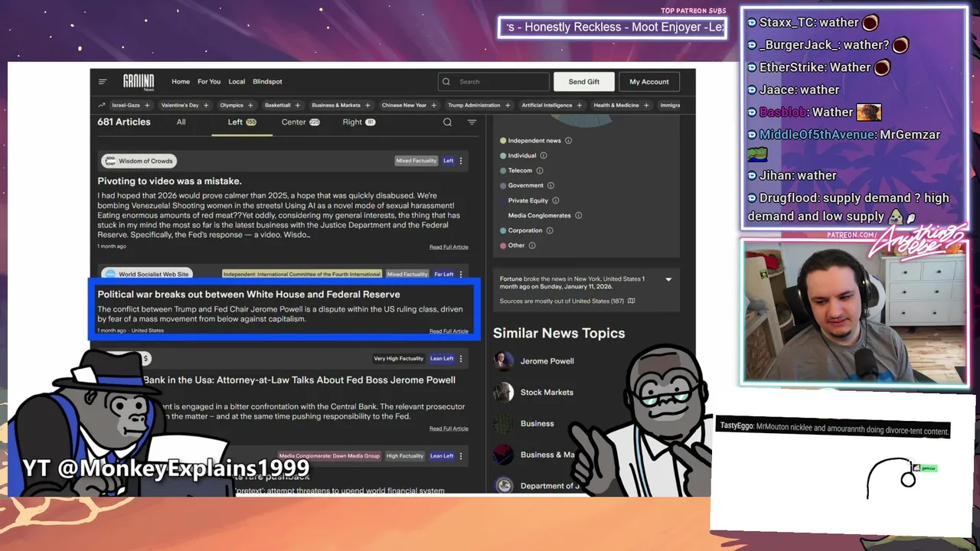980x551 pixels.
Task: Click info icon next to Government
Action: coord(550,185)
